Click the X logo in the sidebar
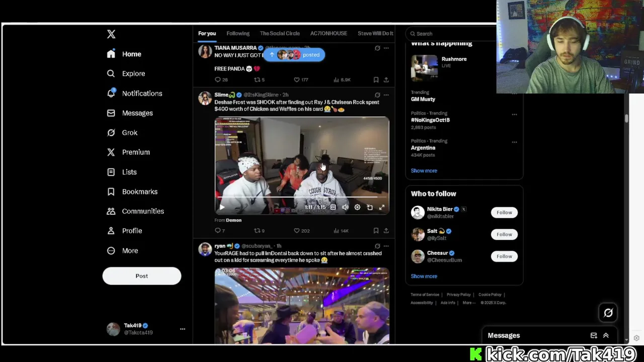The width and height of the screenshot is (644, 362). (111, 34)
